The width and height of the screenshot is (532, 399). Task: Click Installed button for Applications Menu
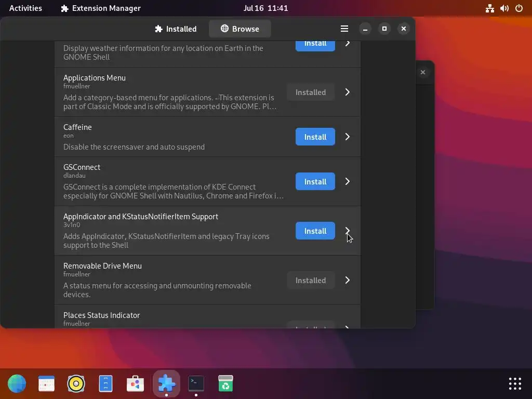point(311,92)
